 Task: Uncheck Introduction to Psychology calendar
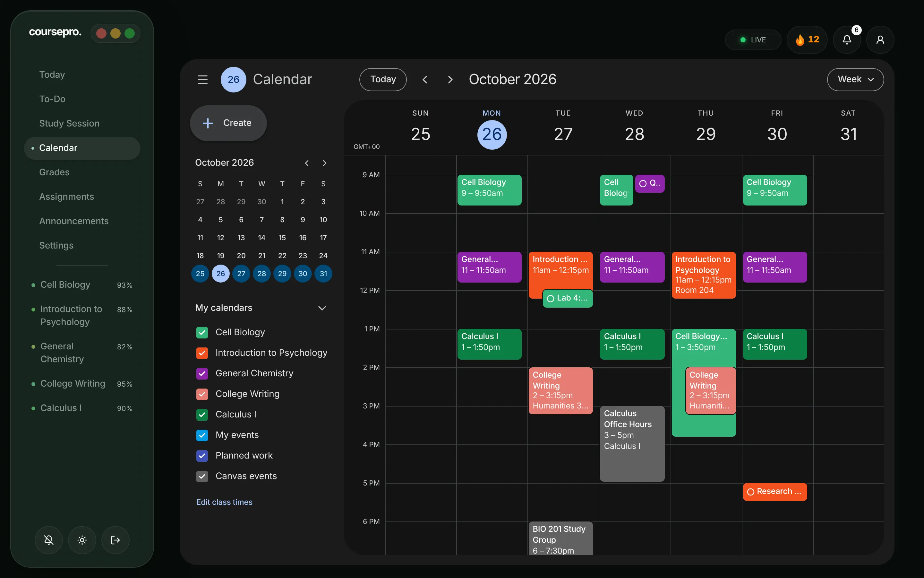tap(202, 353)
